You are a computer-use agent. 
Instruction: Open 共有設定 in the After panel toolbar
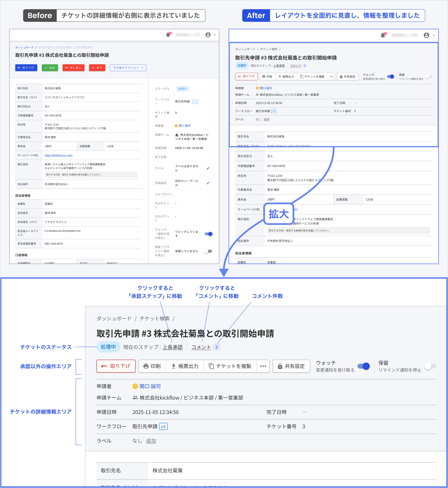tap(347, 77)
